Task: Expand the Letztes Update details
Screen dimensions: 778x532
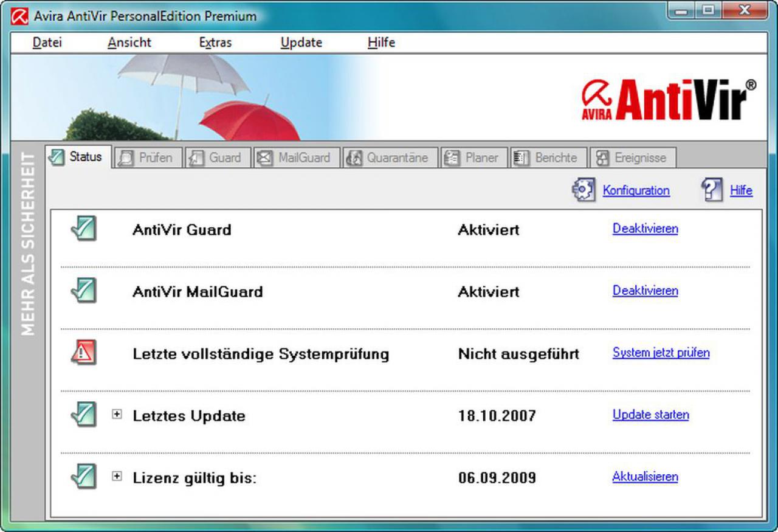Action: (117, 415)
